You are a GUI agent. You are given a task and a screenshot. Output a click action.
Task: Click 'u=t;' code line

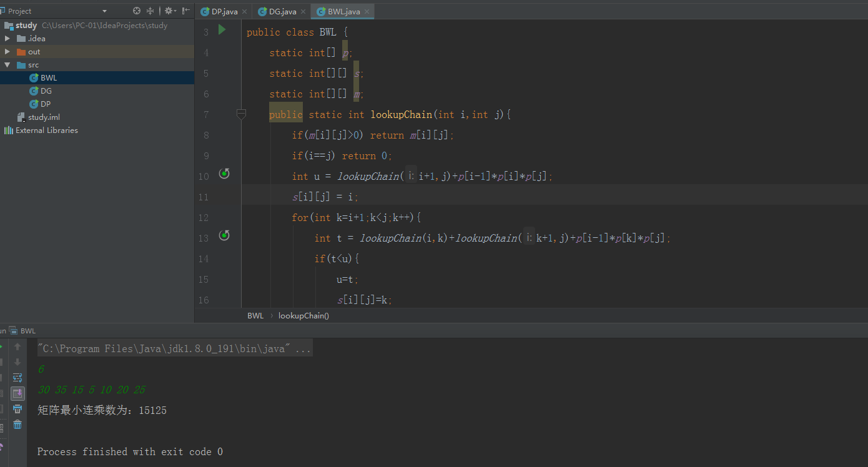pyautogui.click(x=348, y=280)
